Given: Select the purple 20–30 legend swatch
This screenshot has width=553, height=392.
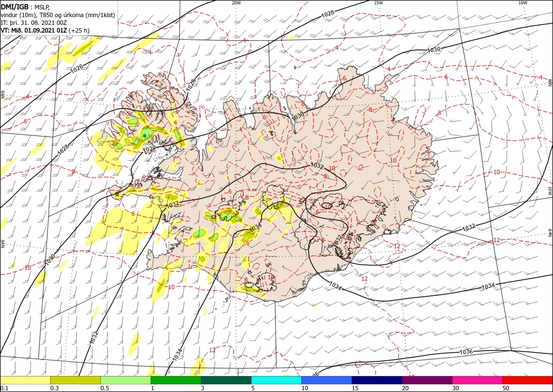Looking at the screenshot, I should click(427, 380).
